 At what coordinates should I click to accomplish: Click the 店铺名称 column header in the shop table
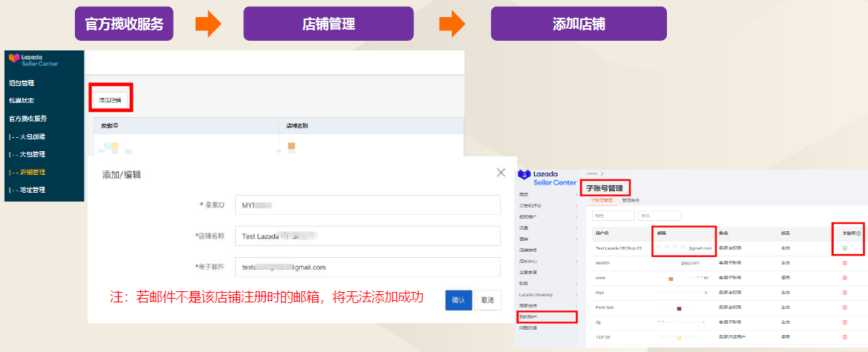click(x=297, y=125)
